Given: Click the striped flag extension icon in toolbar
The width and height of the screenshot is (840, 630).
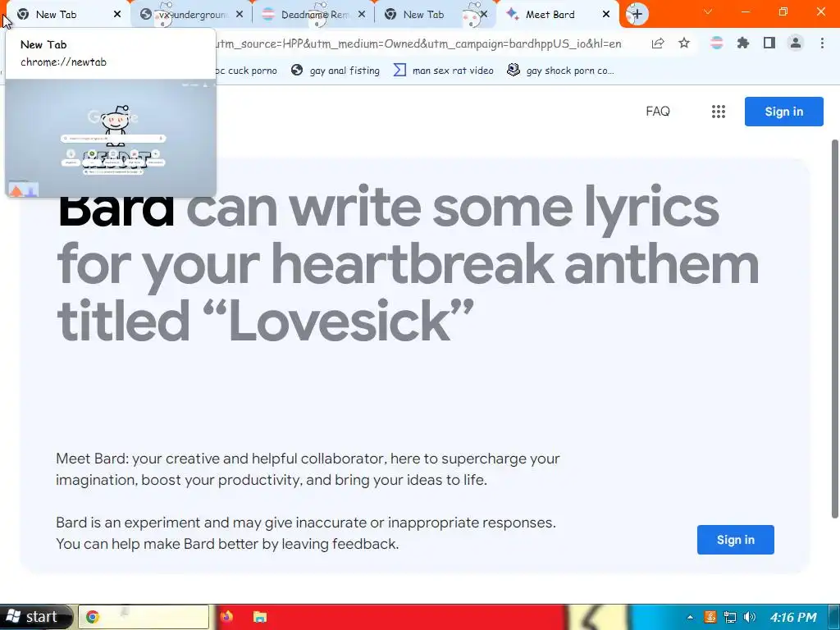Looking at the screenshot, I should click(716, 43).
